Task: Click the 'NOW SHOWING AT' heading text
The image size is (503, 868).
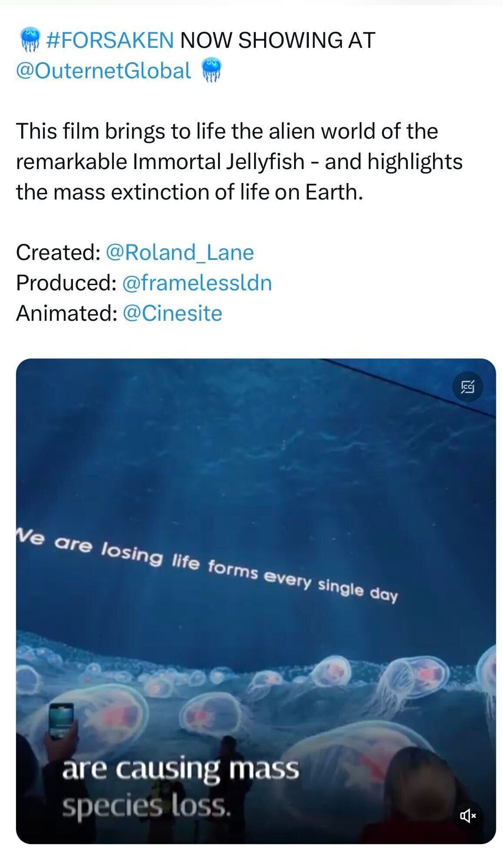Action: tap(278, 40)
